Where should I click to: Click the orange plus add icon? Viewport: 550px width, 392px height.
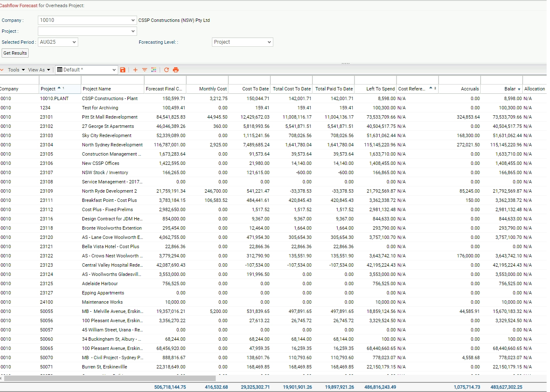135,70
